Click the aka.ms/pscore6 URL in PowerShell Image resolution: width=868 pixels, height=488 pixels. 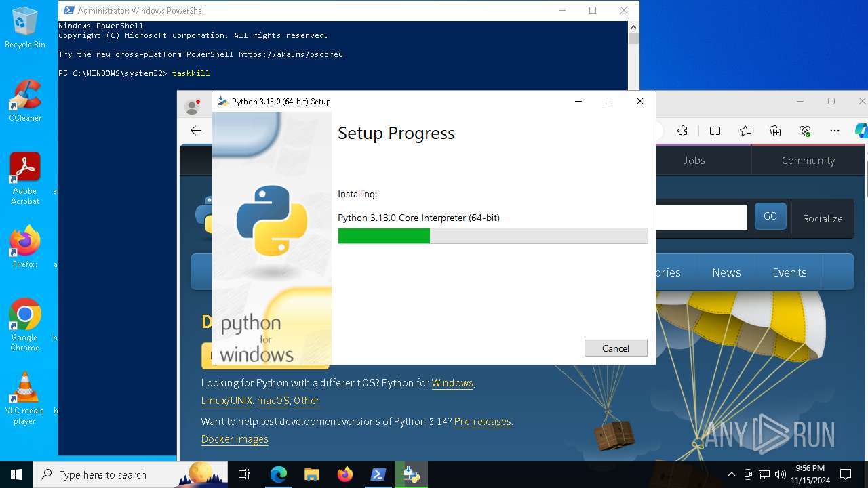(x=291, y=54)
